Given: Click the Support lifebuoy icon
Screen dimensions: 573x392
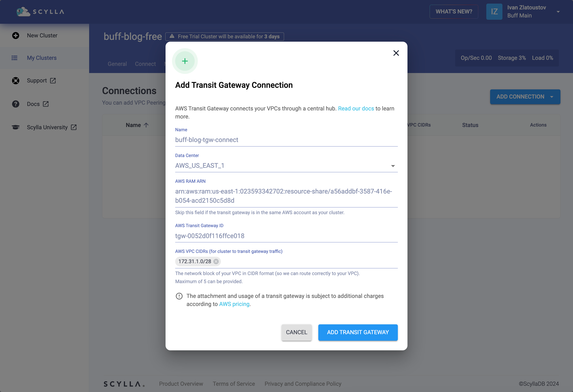Looking at the screenshot, I should [15, 81].
